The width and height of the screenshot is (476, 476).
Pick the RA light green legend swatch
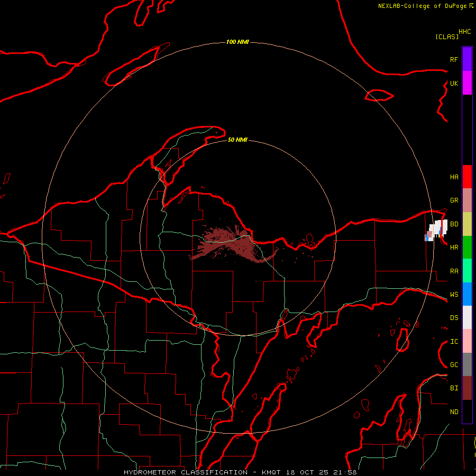coord(467,271)
